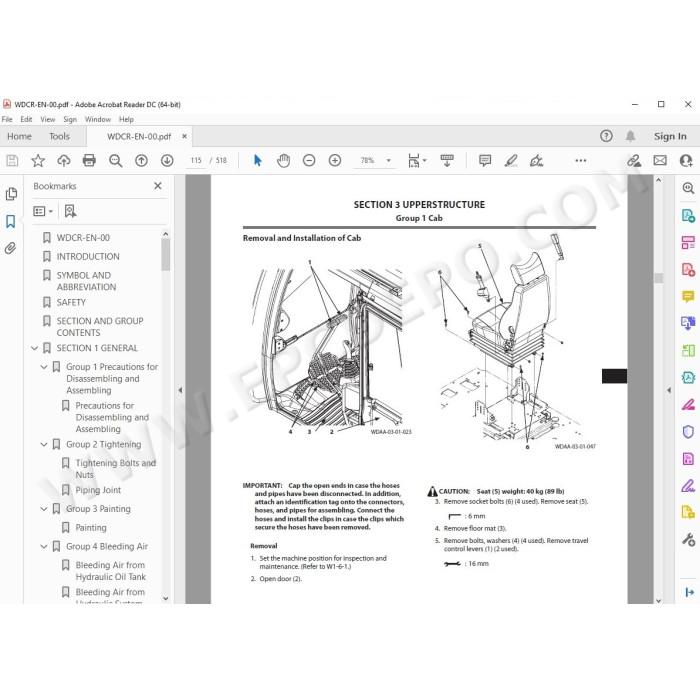Open Fill and Sign pen tool
This screenshot has width=700, height=700.
688,486
